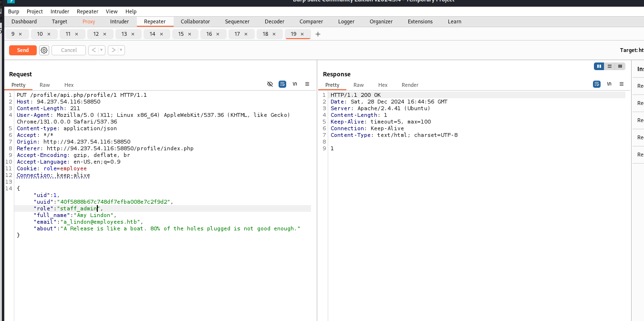The image size is (644, 321).
Task: Select the tabbed (combined) layout icon
Action: tap(620, 66)
